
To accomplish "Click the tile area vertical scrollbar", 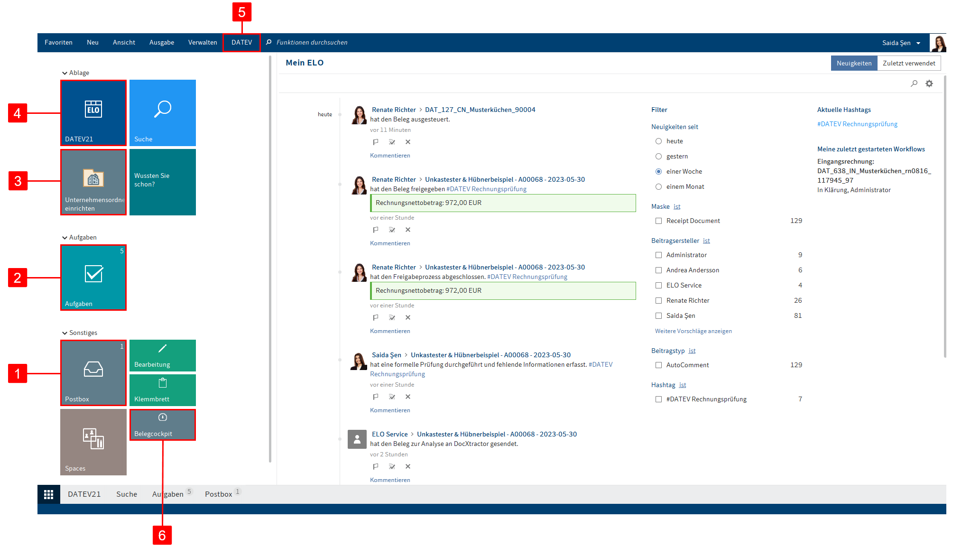I will click(270, 259).
